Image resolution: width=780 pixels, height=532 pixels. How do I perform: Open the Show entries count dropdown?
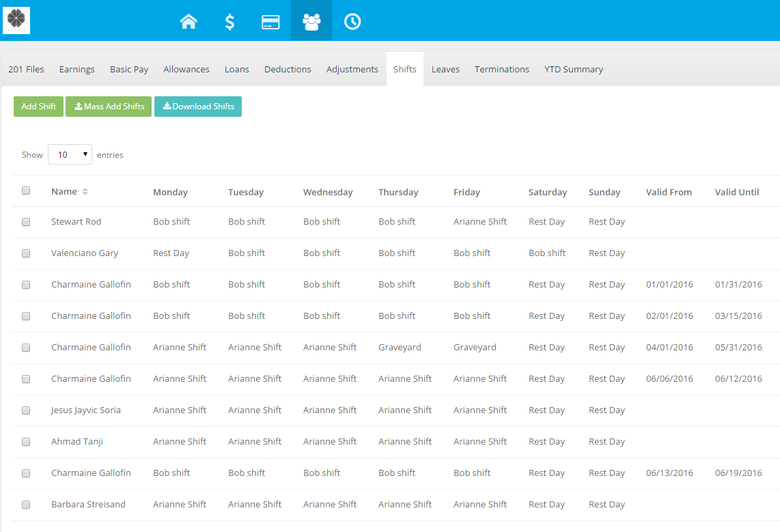pyautogui.click(x=70, y=154)
